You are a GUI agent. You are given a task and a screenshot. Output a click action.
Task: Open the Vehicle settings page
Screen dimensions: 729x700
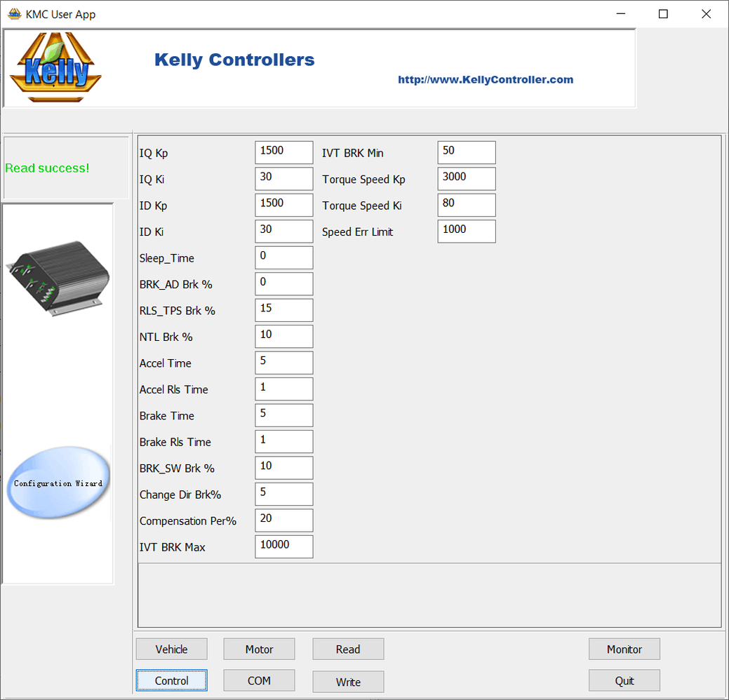[x=172, y=649]
